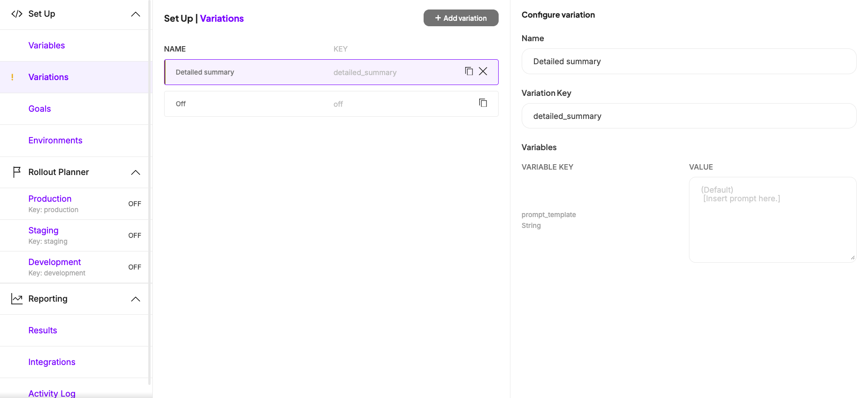Image resolution: width=868 pixels, height=398 pixels.
Task: Click the Add variation button
Action: click(461, 18)
